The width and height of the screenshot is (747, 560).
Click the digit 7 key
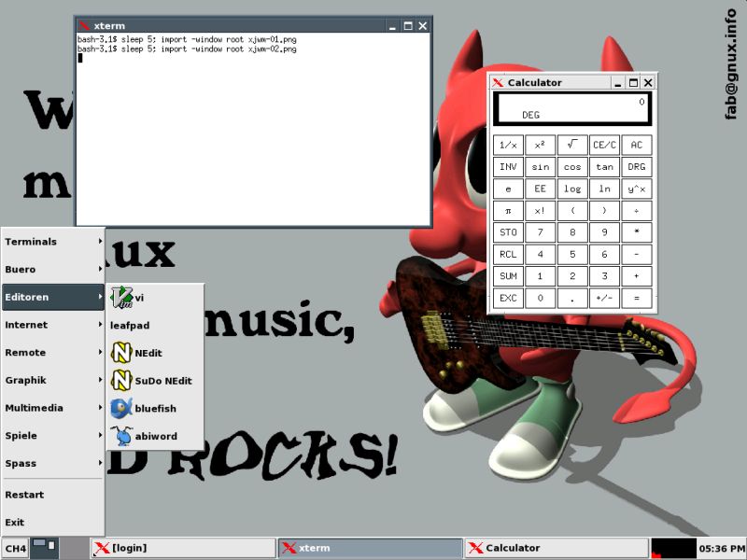[x=541, y=232]
